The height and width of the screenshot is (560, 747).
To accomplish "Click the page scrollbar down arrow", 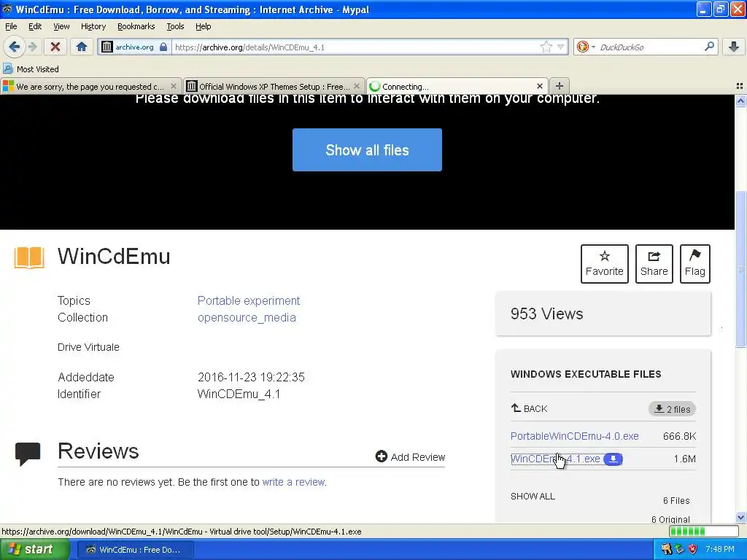I will tap(740, 517).
